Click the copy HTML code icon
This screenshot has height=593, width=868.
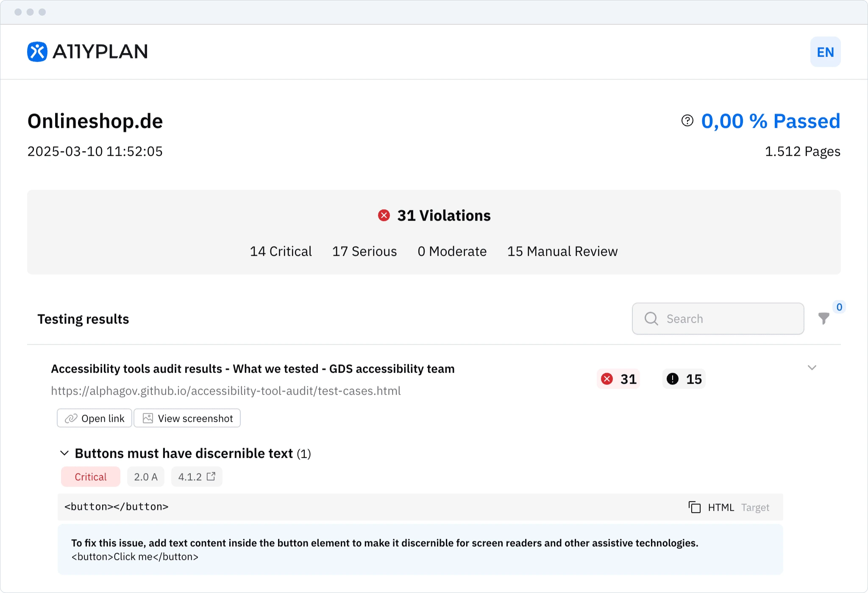tap(694, 507)
